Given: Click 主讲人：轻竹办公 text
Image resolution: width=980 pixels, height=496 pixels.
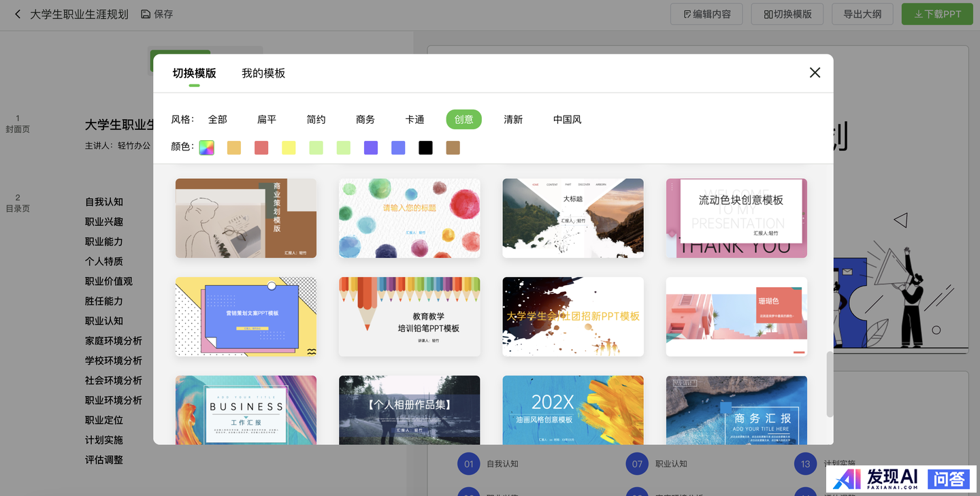Looking at the screenshot, I should pos(118,146).
